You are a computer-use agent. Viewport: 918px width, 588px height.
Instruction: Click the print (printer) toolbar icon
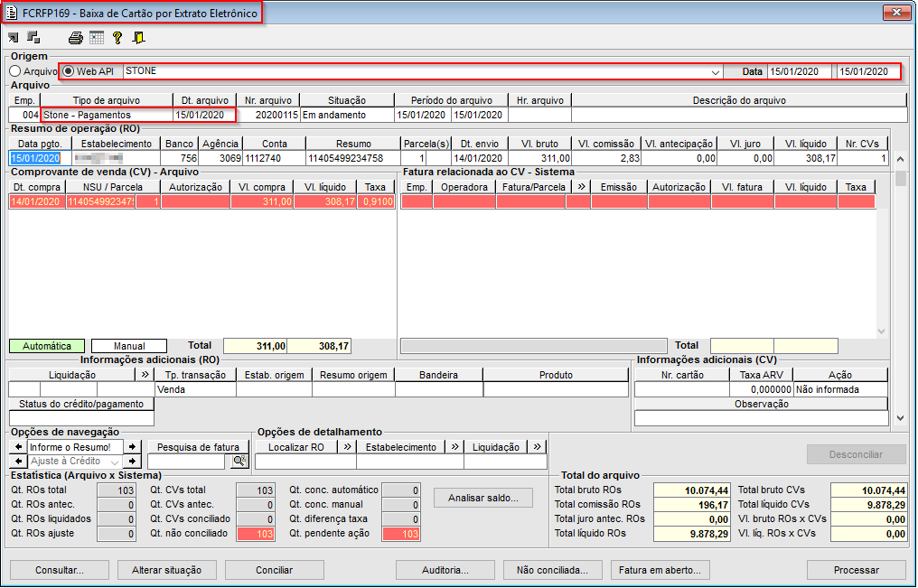[x=76, y=38]
